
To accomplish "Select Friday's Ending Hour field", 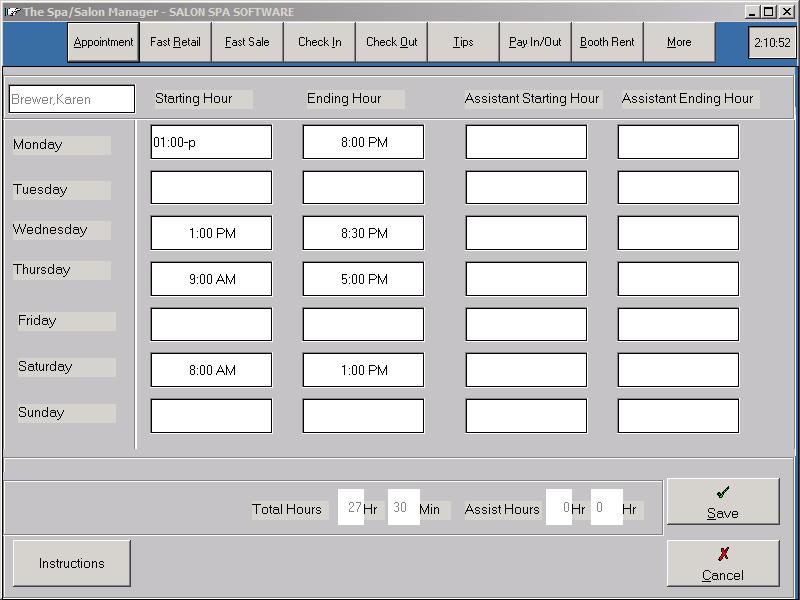I will (x=363, y=324).
